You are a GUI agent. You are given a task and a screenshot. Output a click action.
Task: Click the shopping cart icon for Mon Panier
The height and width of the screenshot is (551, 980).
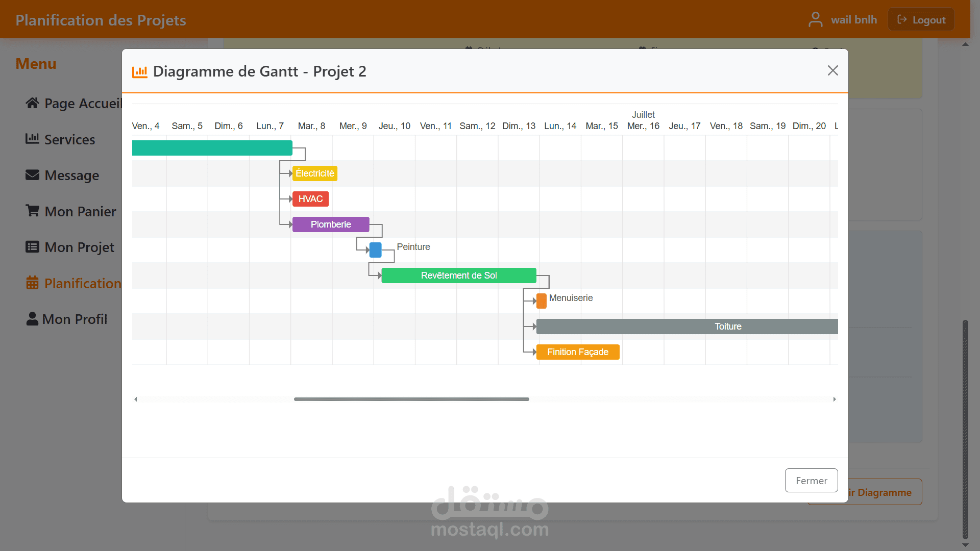click(x=32, y=211)
